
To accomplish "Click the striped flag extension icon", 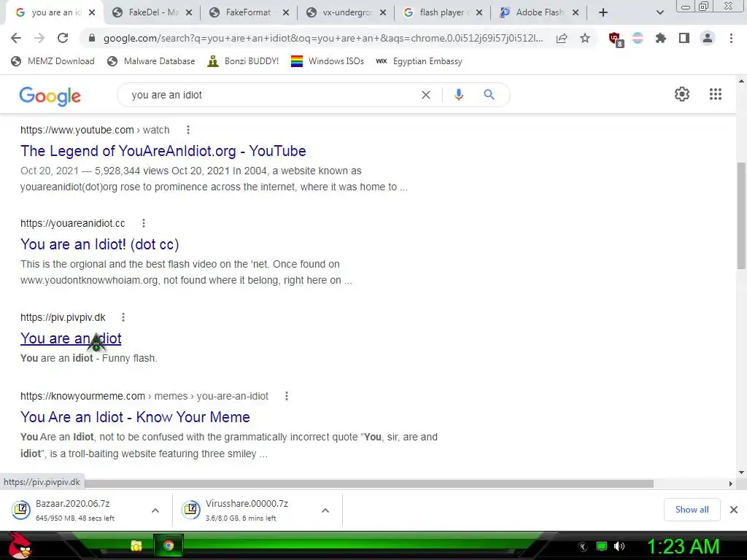I will tap(638, 38).
